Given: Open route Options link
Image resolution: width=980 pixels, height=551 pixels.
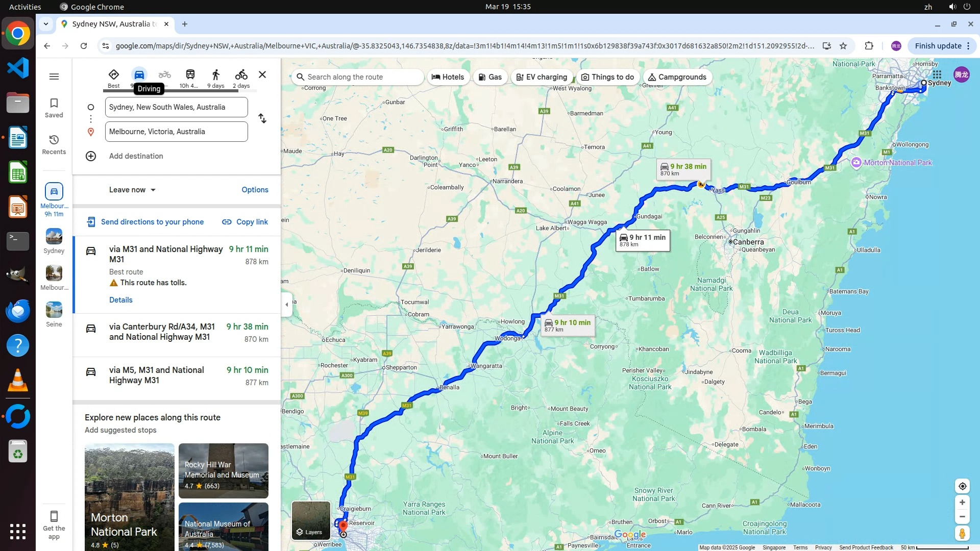Looking at the screenshot, I should click(x=255, y=190).
